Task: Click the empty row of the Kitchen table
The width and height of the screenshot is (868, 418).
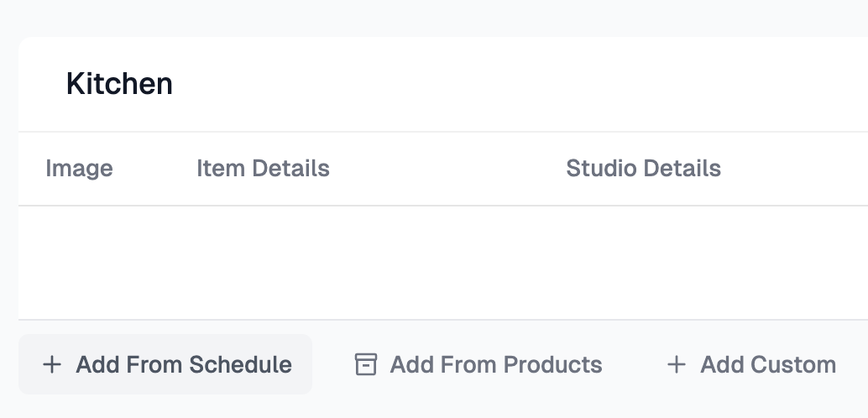Action: 443,263
